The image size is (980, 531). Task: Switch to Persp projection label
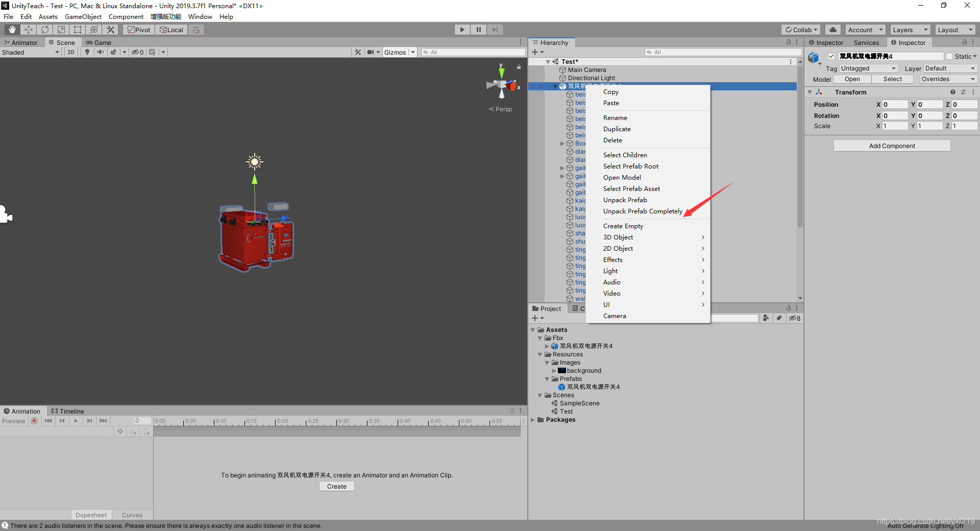click(x=501, y=109)
